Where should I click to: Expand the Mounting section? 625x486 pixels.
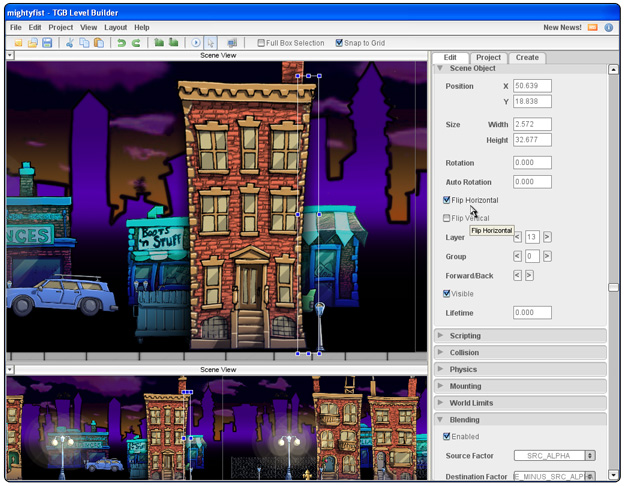[x=440, y=386]
